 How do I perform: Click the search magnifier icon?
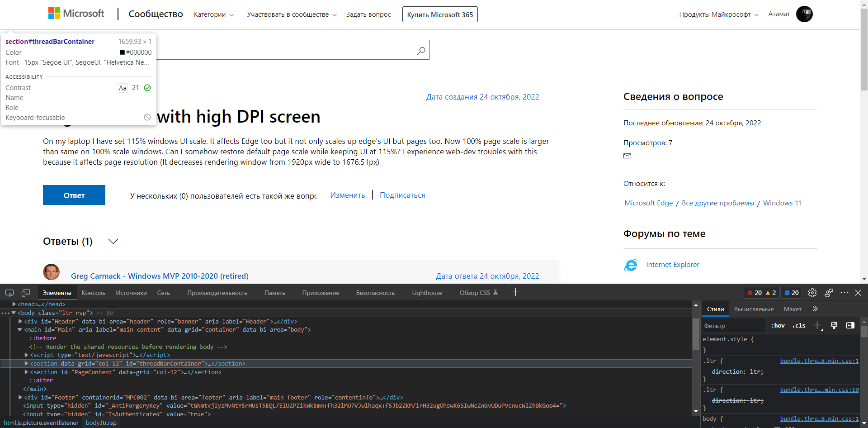point(421,50)
